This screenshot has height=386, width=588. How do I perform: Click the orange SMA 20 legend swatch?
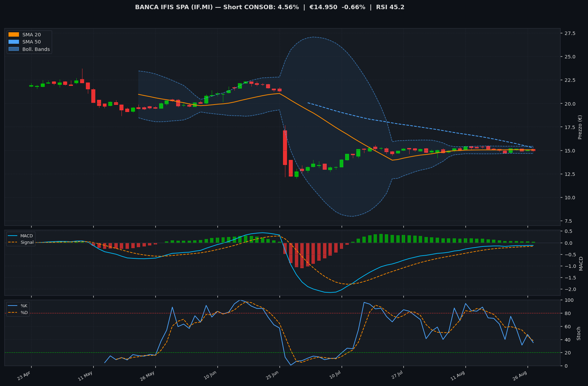[14, 35]
